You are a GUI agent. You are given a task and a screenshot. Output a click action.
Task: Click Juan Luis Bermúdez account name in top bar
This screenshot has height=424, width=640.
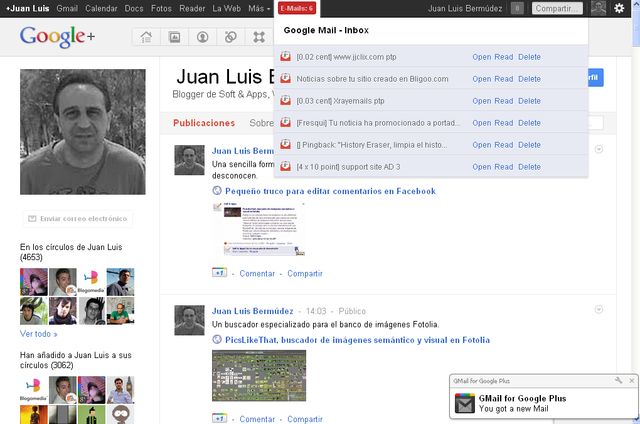pos(465,8)
